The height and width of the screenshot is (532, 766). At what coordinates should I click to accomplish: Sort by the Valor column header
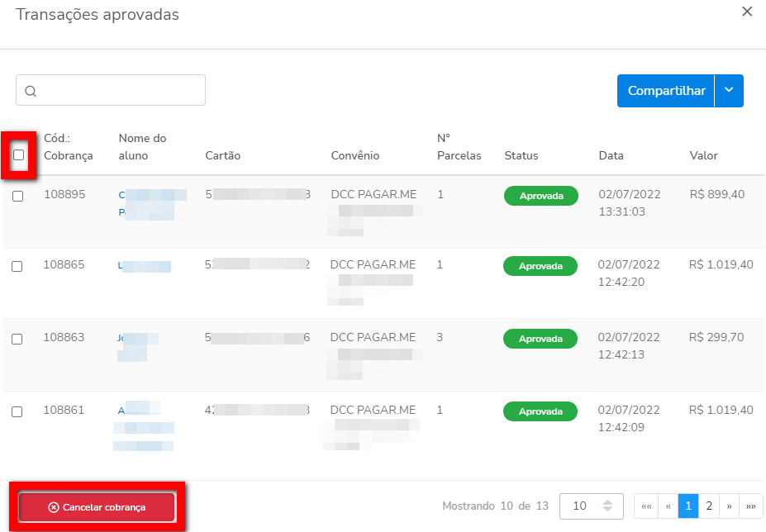point(703,155)
